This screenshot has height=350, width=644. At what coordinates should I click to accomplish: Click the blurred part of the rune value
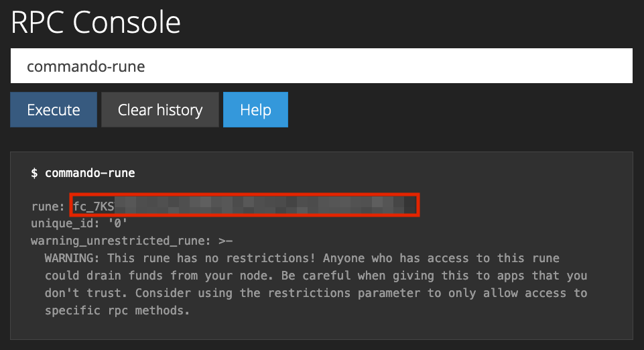point(261,205)
